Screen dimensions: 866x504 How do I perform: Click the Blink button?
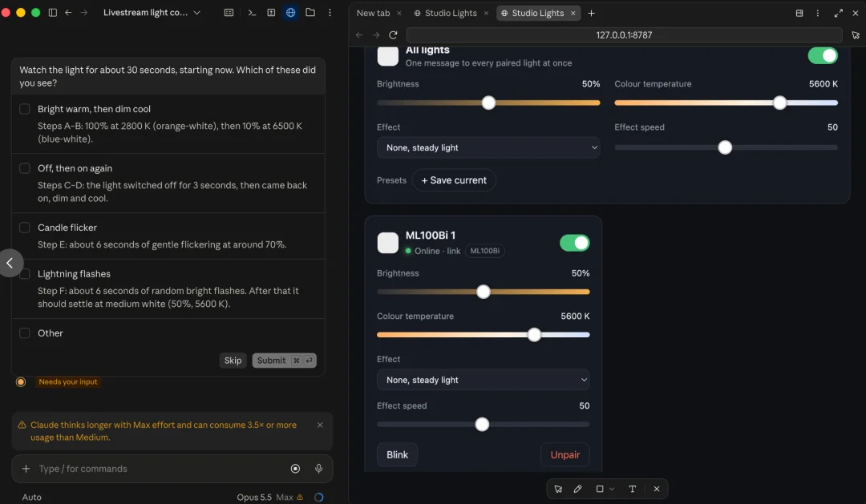(397, 454)
